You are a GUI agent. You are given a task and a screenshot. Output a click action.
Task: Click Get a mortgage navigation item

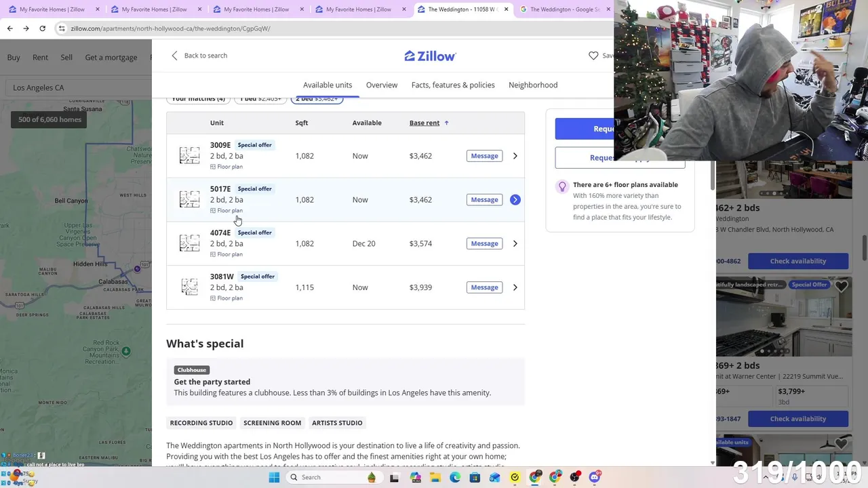tap(111, 58)
